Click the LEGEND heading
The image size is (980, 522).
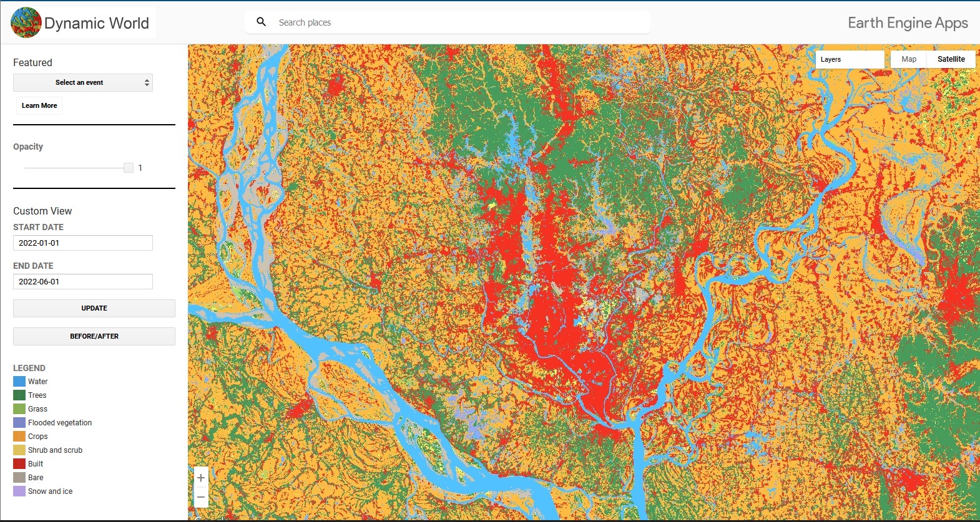click(x=29, y=368)
